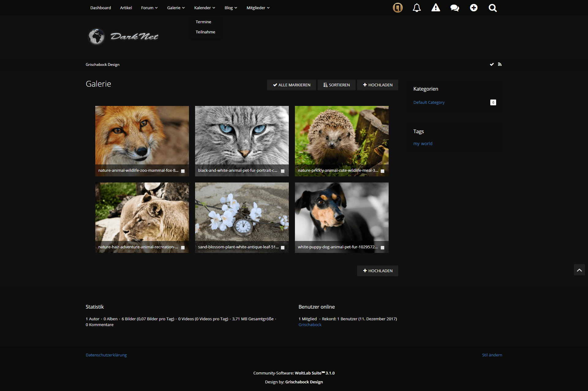Mark all as read checkmark icon

[492, 64]
